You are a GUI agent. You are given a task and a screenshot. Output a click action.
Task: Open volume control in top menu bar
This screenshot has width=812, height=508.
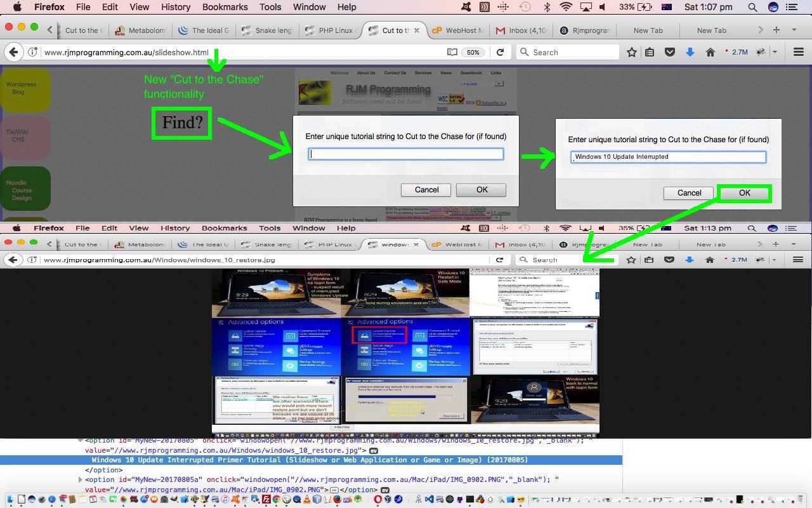603,7
